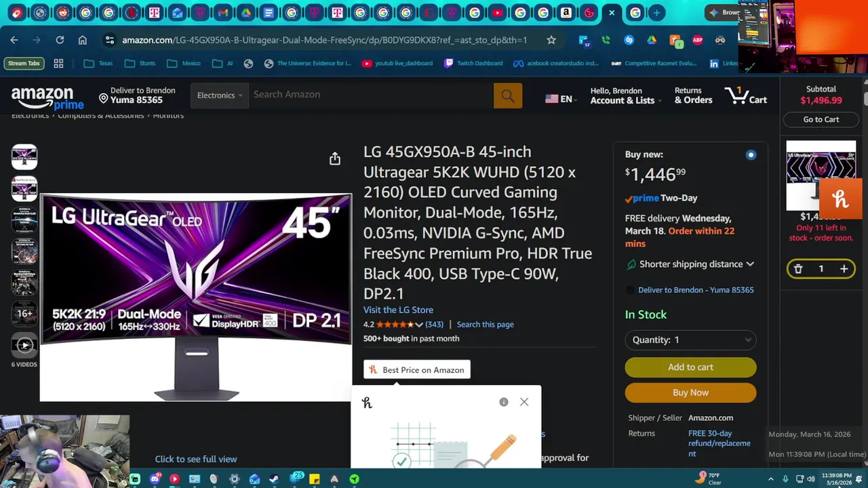
Task: Click the share icon above product image
Action: click(x=335, y=159)
